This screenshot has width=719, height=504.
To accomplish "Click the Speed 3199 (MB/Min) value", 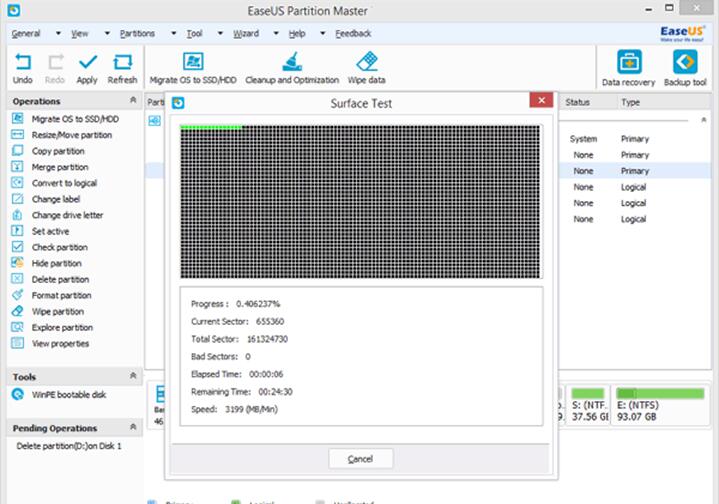I will pos(251,410).
